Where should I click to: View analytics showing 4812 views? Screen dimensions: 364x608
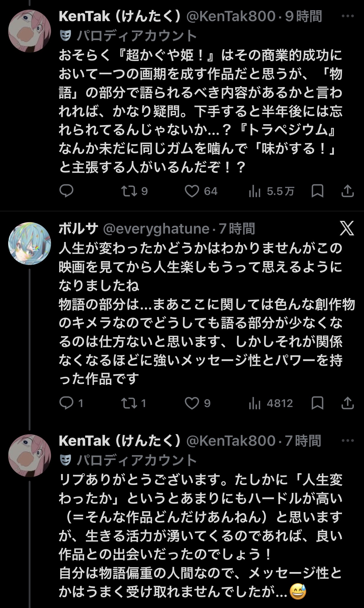[x=255, y=403]
